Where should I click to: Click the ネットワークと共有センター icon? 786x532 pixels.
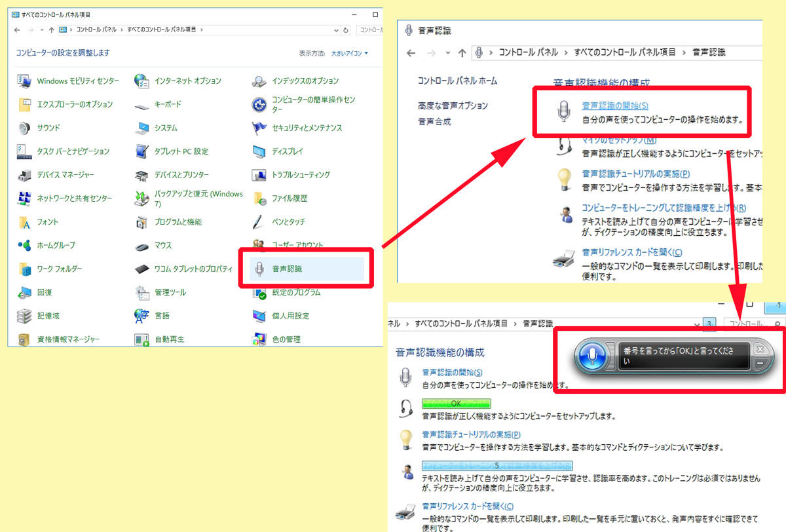pos(24,199)
